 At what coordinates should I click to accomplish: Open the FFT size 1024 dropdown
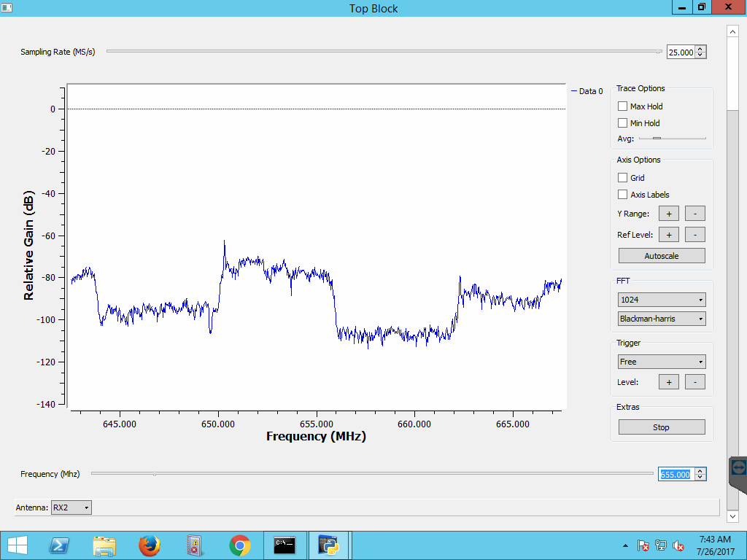coord(662,300)
